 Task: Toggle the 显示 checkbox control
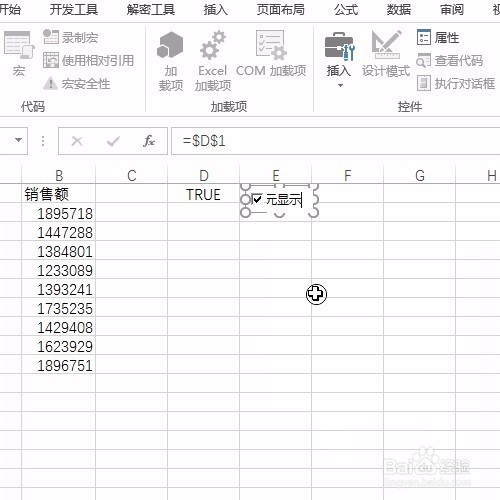coord(257,199)
